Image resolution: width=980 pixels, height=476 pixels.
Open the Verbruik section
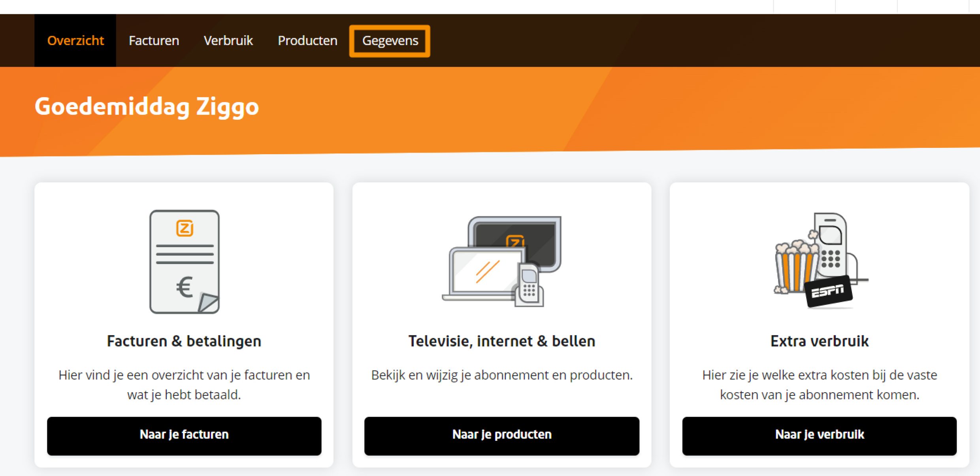click(x=228, y=40)
